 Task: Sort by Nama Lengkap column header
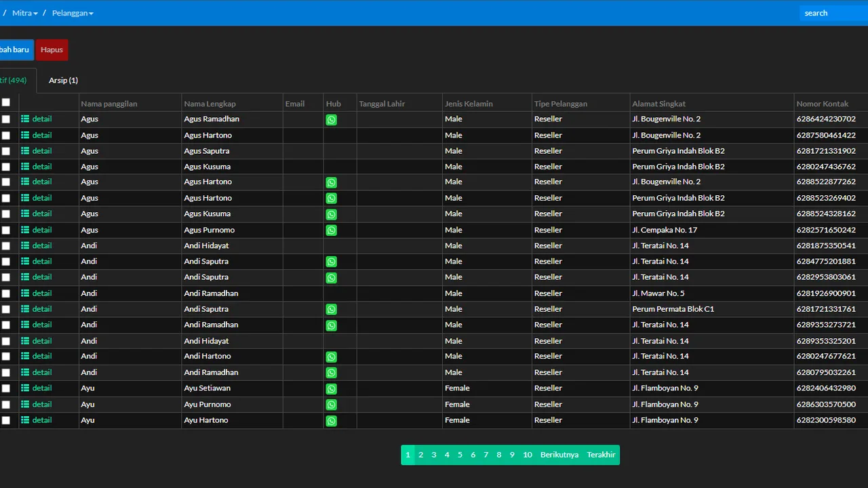(210, 104)
